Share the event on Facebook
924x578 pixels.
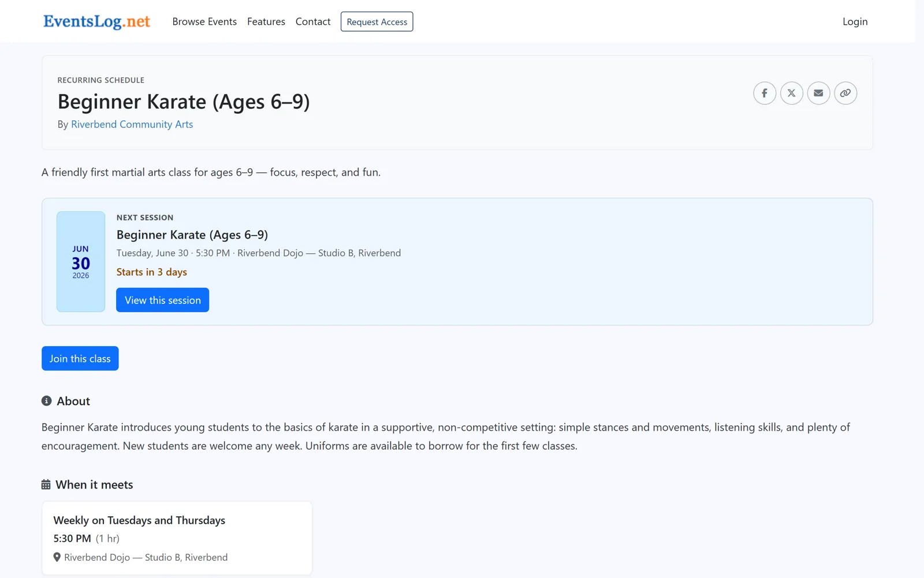(765, 93)
